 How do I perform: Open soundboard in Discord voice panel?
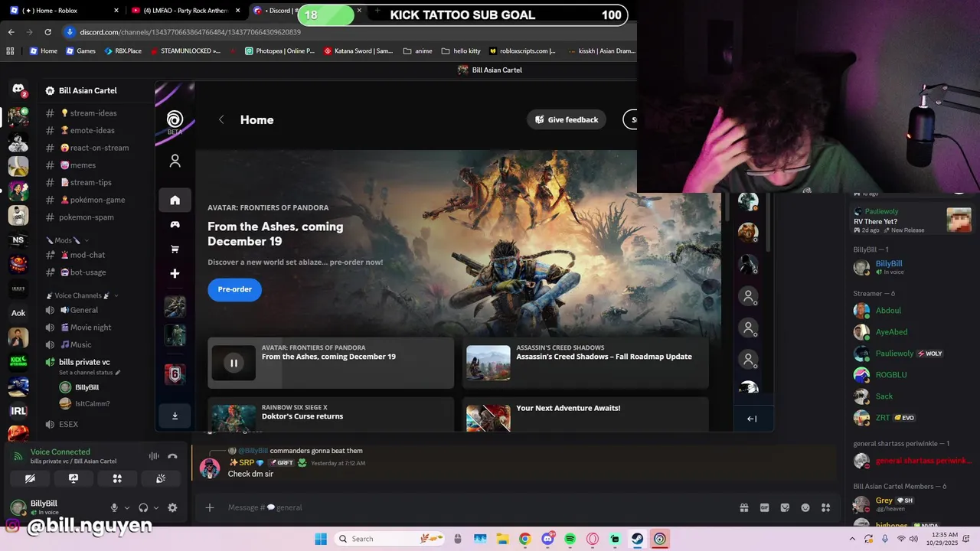(161, 478)
